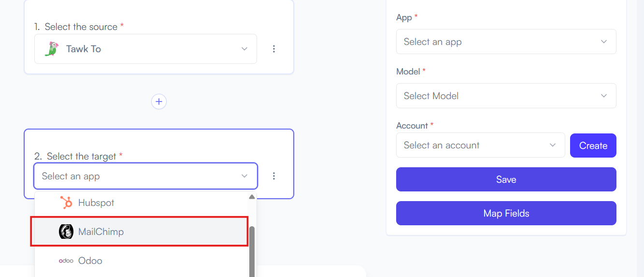
Task: Expand the Tawk To source dropdown
Action: pyautogui.click(x=145, y=49)
